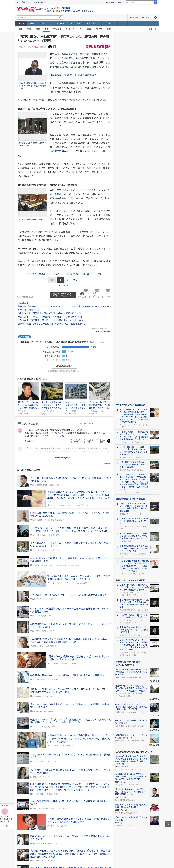
Task: Open マイページ
Action: tap(133, 18)
